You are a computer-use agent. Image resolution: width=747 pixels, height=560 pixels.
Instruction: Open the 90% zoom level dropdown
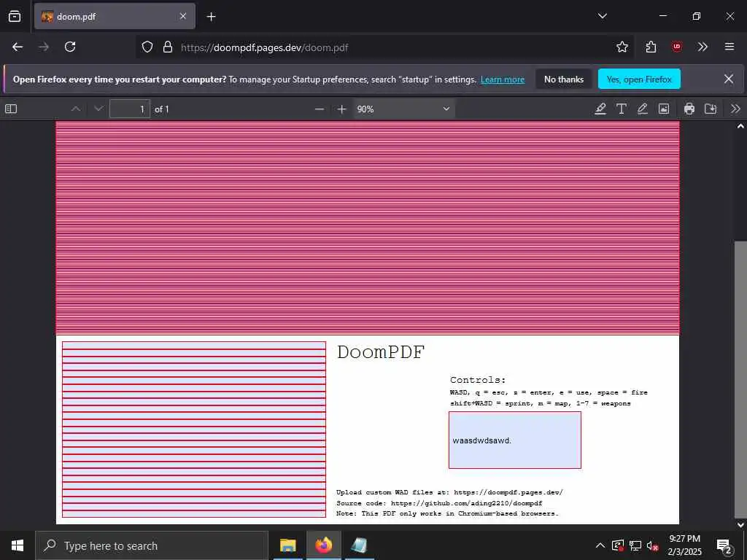[x=403, y=109]
